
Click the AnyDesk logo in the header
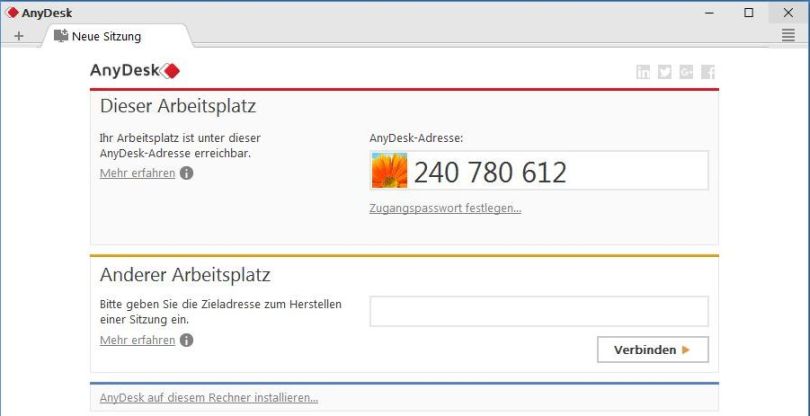coord(135,70)
